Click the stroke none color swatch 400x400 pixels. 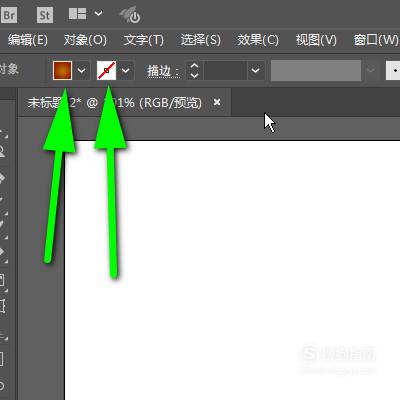coord(106,70)
